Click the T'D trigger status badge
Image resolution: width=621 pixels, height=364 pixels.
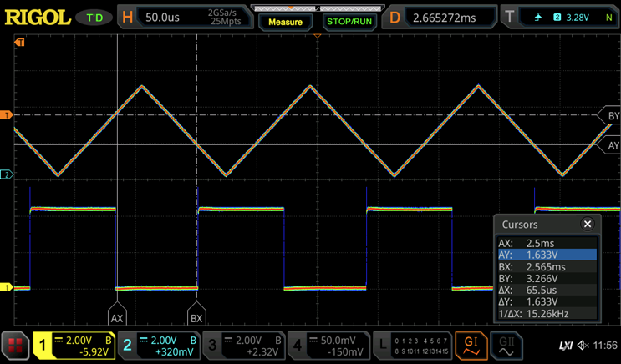[x=94, y=17]
